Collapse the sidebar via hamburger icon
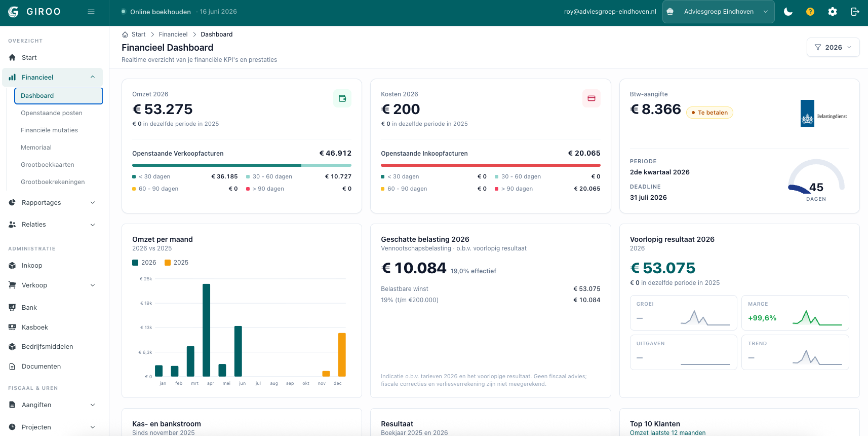 click(x=91, y=12)
